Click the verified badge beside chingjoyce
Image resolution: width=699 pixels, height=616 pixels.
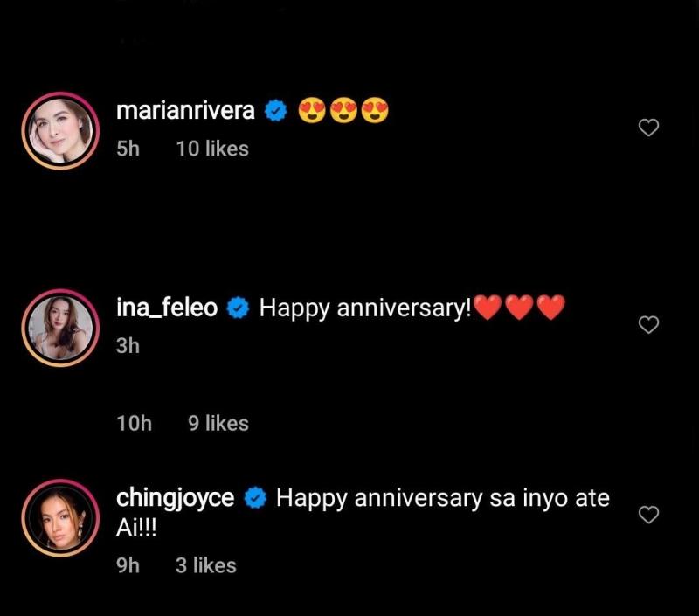pyautogui.click(x=255, y=498)
